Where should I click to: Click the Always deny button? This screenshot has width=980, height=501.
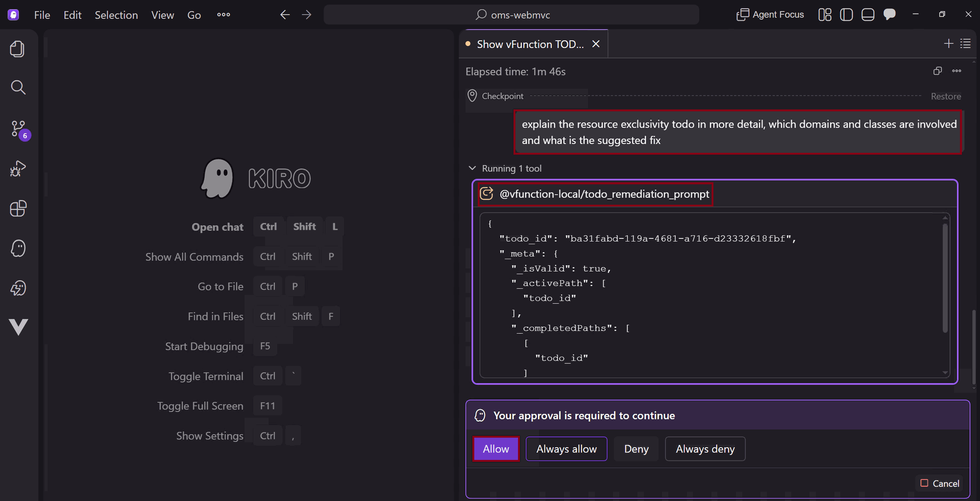point(705,449)
